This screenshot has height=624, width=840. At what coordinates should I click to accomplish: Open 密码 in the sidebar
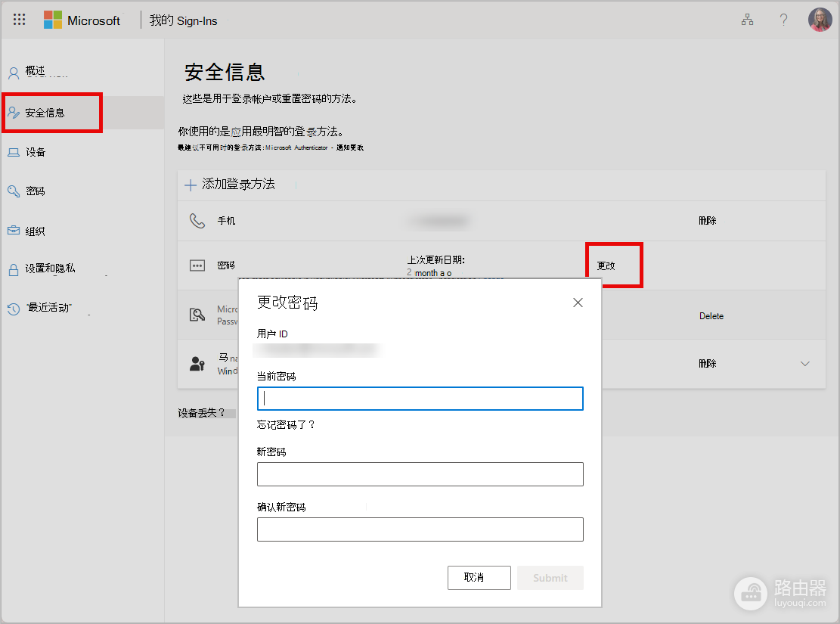click(36, 191)
